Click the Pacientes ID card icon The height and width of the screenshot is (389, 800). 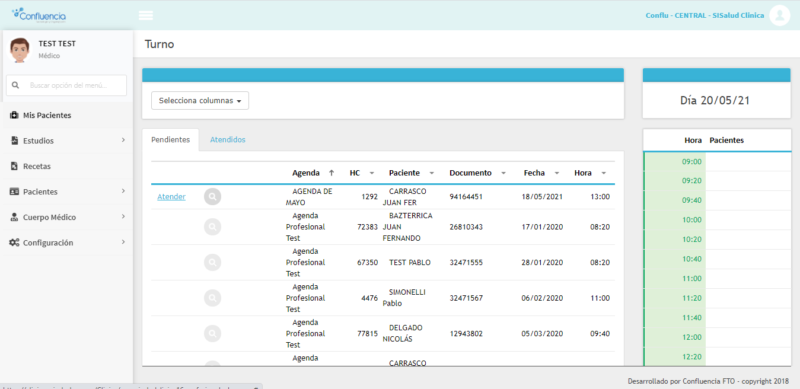coord(14,192)
